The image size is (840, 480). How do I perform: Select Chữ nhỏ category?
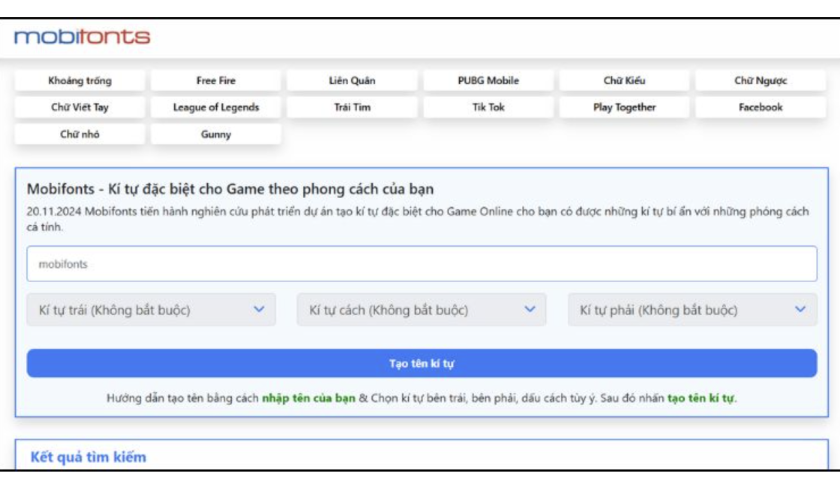tap(80, 134)
